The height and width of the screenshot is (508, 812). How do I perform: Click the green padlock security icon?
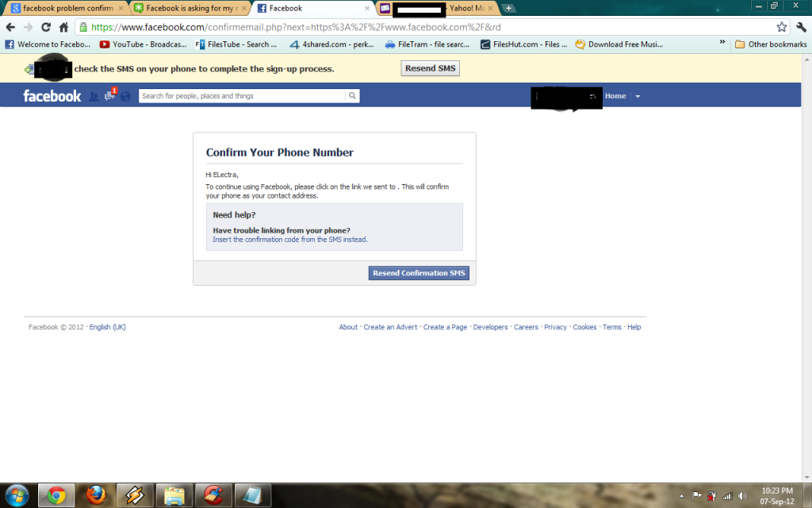tap(83, 27)
